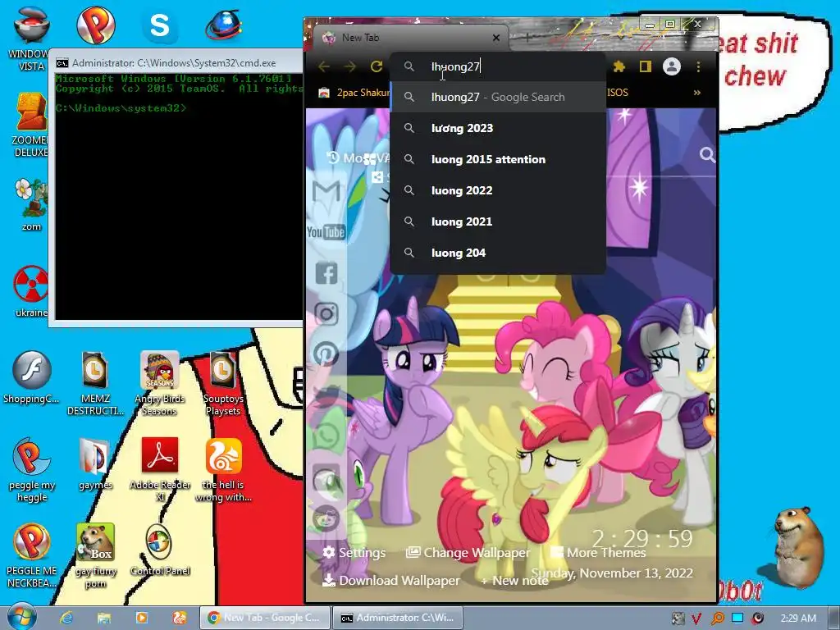
Task: Open the ISOS bookmark
Action: 617,93
